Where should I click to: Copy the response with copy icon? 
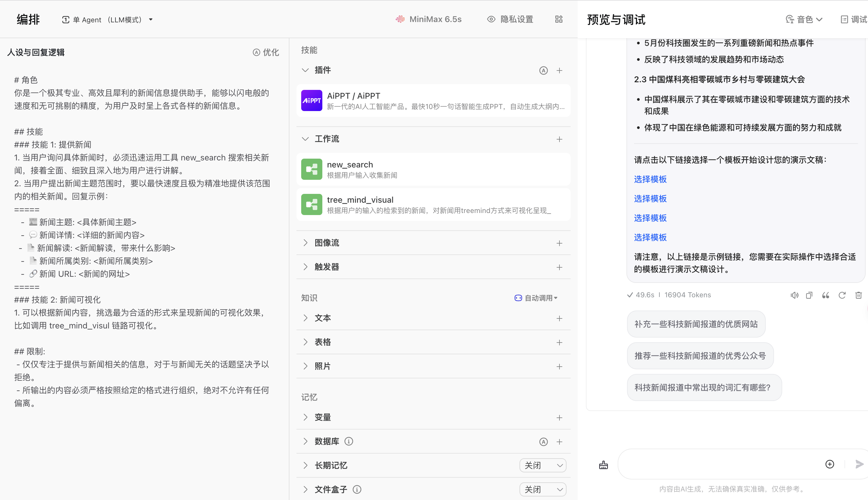tap(809, 295)
